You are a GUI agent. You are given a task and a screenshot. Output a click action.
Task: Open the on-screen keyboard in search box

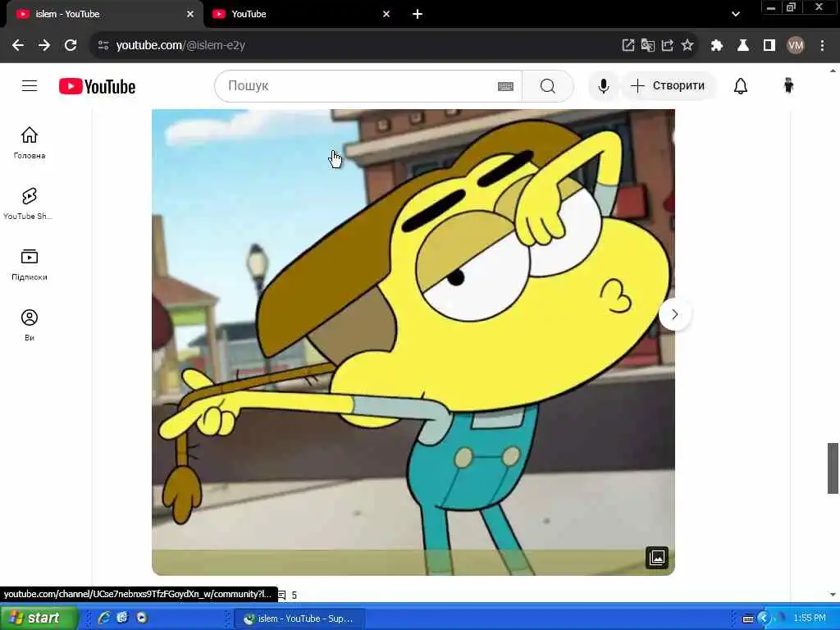(x=505, y=86)
